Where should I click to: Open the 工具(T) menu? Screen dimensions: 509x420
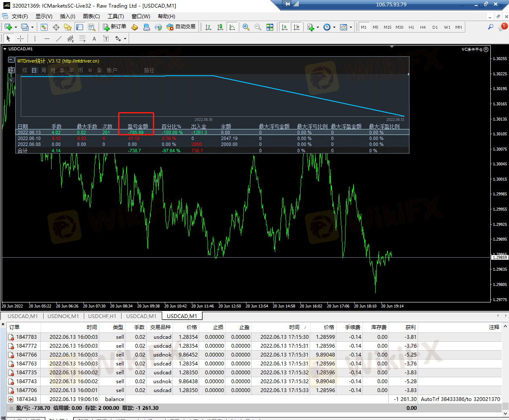tap(116, 16)
